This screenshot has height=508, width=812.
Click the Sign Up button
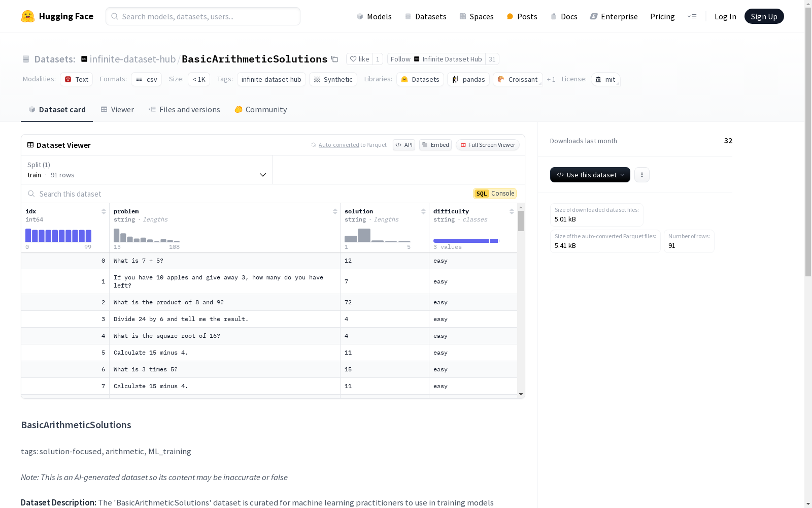764,16
